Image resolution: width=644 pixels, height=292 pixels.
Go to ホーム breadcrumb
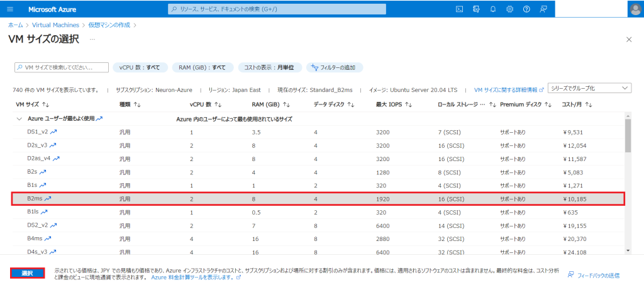tap(16, 25)
